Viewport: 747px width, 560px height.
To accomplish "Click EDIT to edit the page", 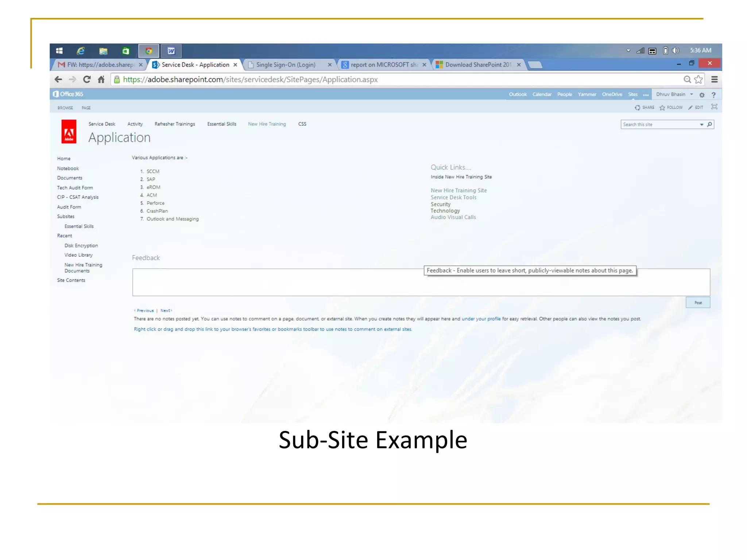I will point(696,108).
